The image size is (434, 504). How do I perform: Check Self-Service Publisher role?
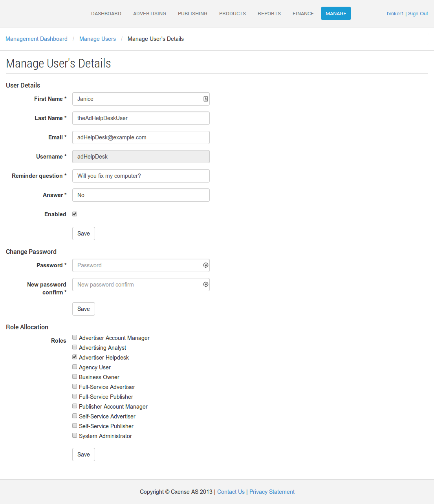(75, 425)
